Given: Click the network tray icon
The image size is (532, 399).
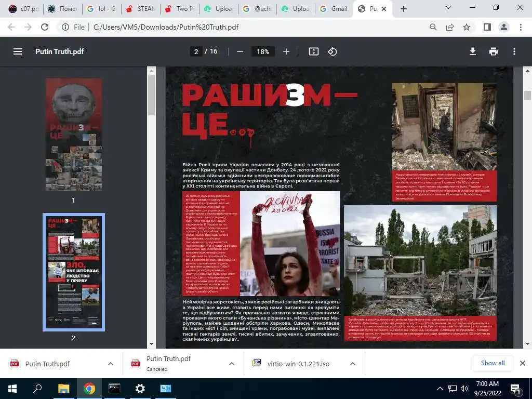Looking at the screenshot, I should 453,389.
